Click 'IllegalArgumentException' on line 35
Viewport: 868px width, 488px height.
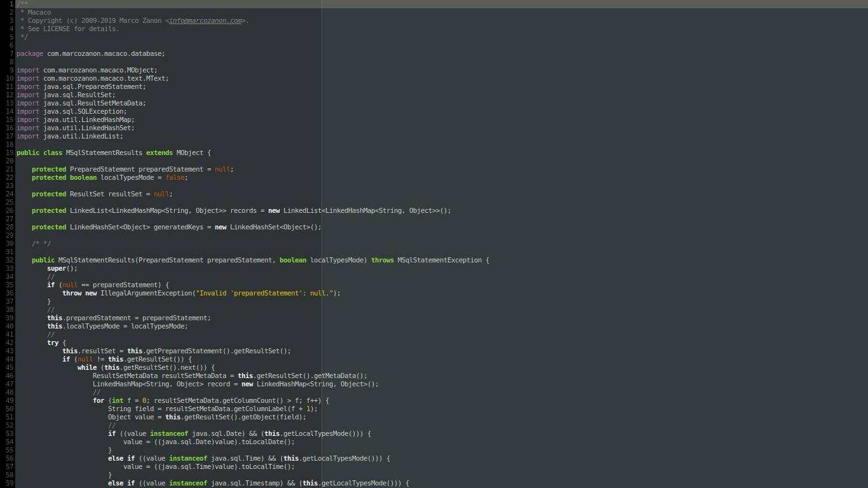click(x=146, y=293)
